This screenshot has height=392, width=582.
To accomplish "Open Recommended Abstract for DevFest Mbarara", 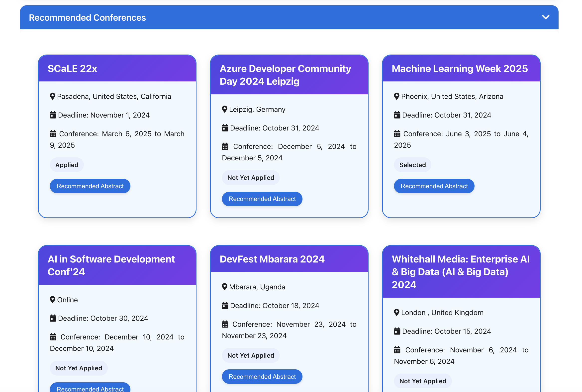I will [x=262, y=377].
